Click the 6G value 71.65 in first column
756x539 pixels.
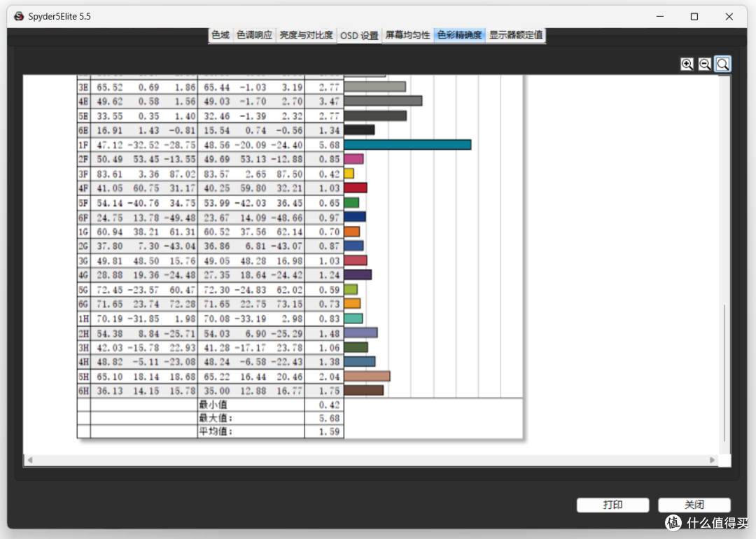[x=109, y=304]
